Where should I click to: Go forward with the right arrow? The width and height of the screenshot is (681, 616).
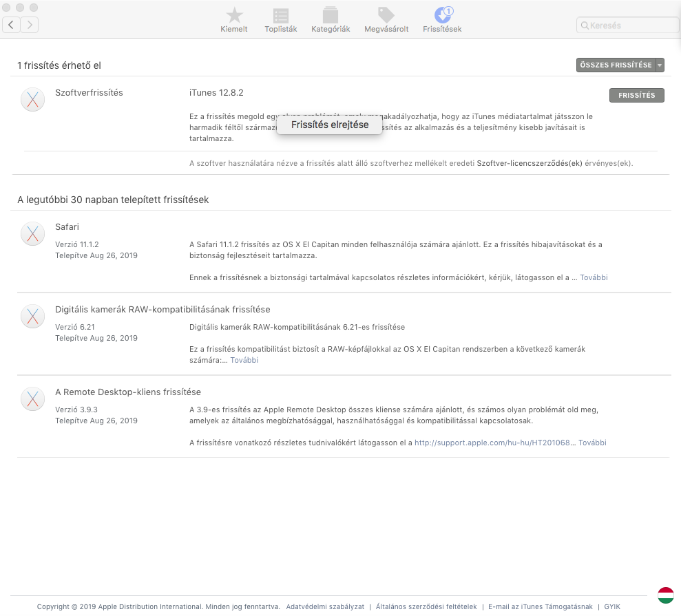point(30,25)
